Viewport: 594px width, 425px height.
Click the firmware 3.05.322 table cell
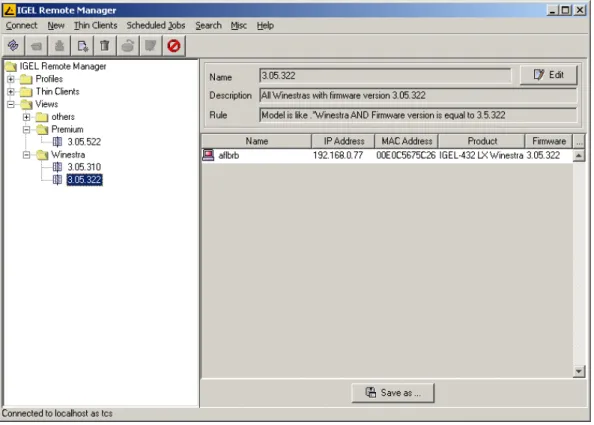click(543, 155)
